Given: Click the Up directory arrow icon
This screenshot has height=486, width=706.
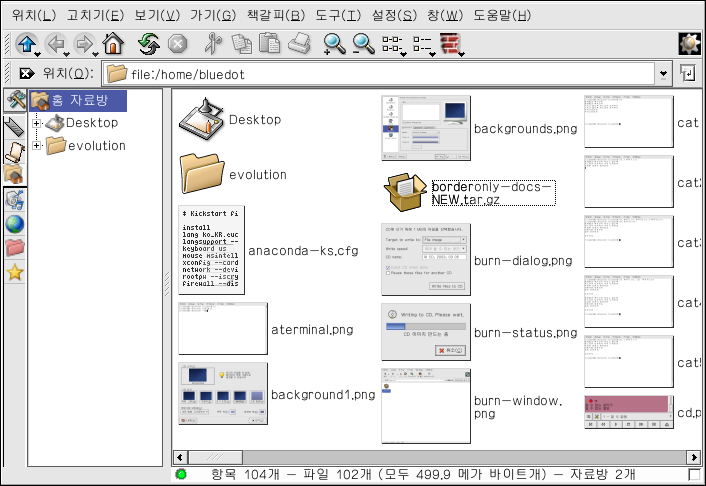Looking at the screenshot, I should click(x=24, y=43).
